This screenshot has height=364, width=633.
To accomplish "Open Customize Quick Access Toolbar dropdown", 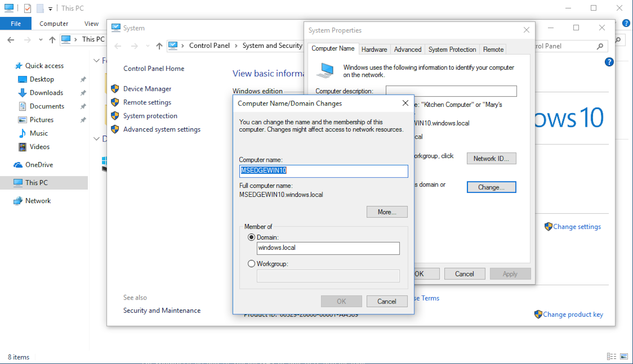I will click(50, 8).
